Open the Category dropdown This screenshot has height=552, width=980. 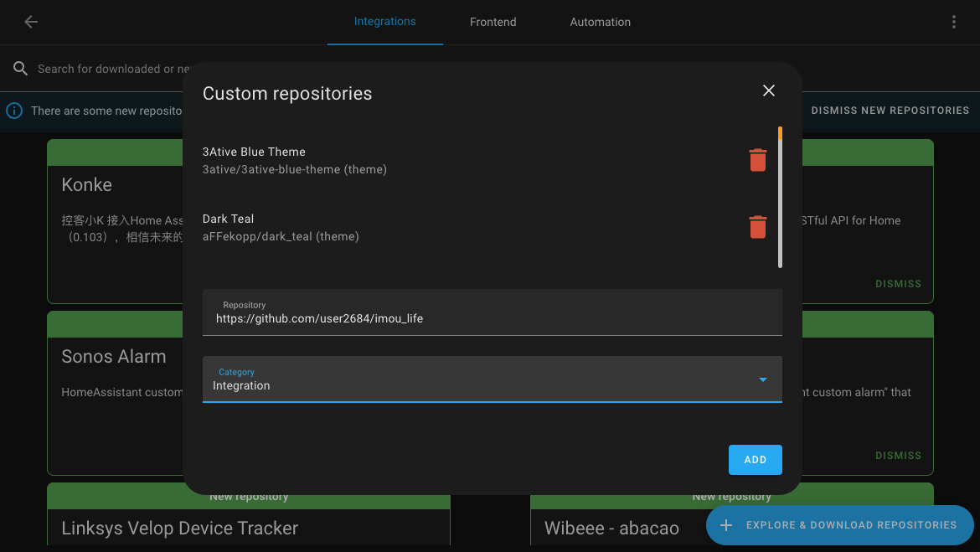(x=492, y=379)
